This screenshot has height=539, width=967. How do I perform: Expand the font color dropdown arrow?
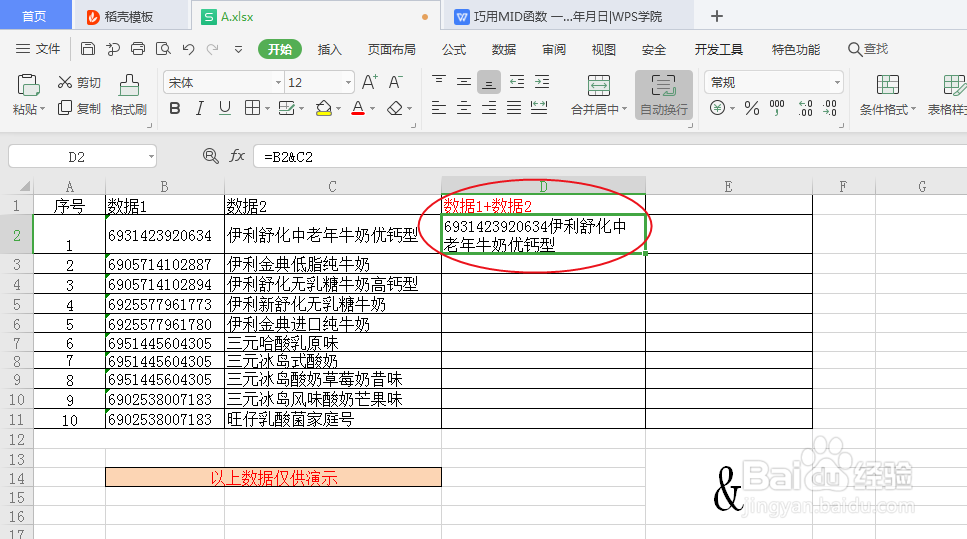pos(372,109)
